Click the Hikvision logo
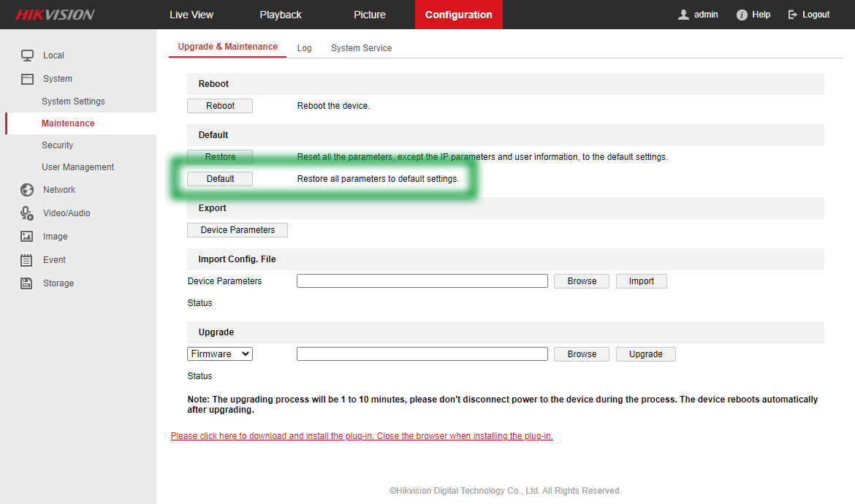The image size is (855, 504). [55, 15]
